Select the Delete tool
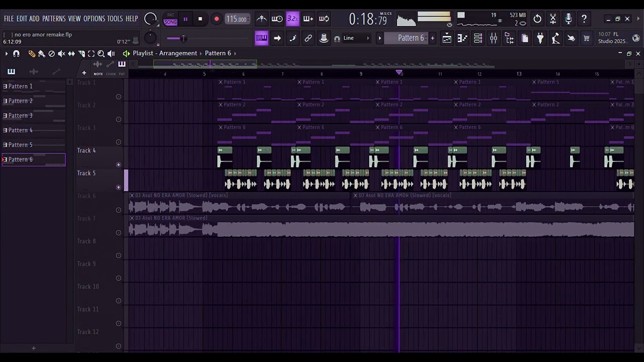The width and height of the screenshot is (644, 362). 51,53
